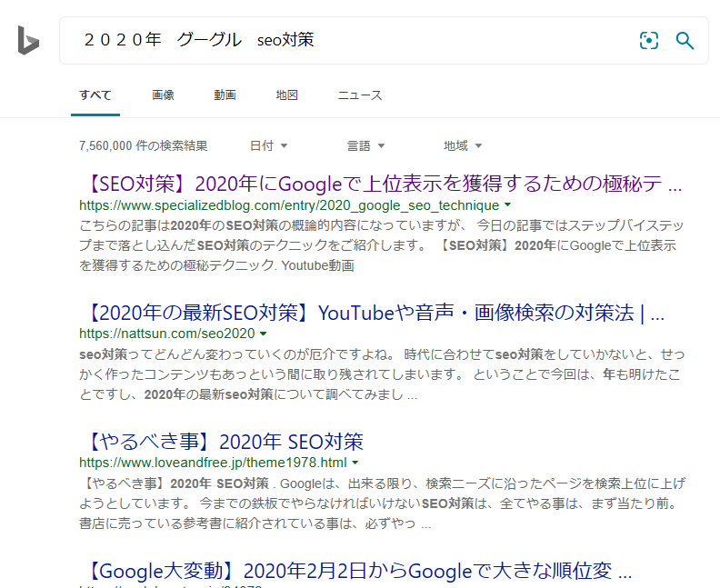The width and height of the screenshot is (720, 588).
Task: Click the magnifier search icon
Action: pyautogui.click(x=685, y=40)
